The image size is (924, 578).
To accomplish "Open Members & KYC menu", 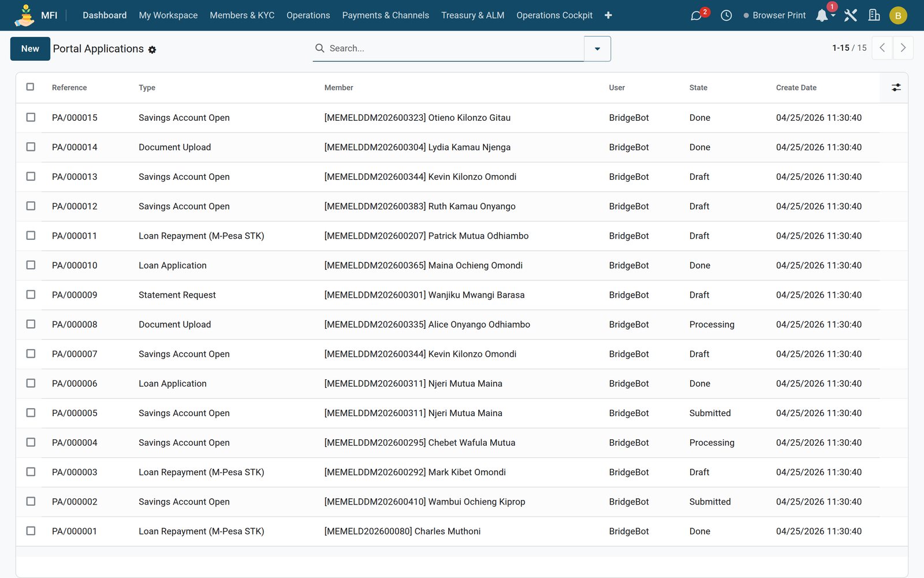I will pos(242,15).
